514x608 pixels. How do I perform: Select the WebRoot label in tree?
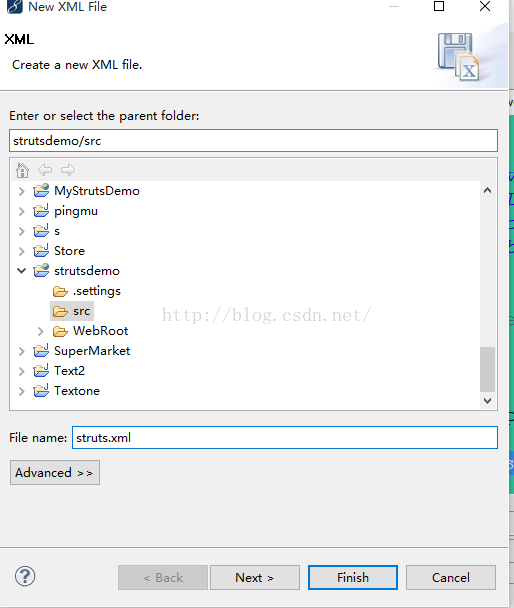tap(100, 331)
